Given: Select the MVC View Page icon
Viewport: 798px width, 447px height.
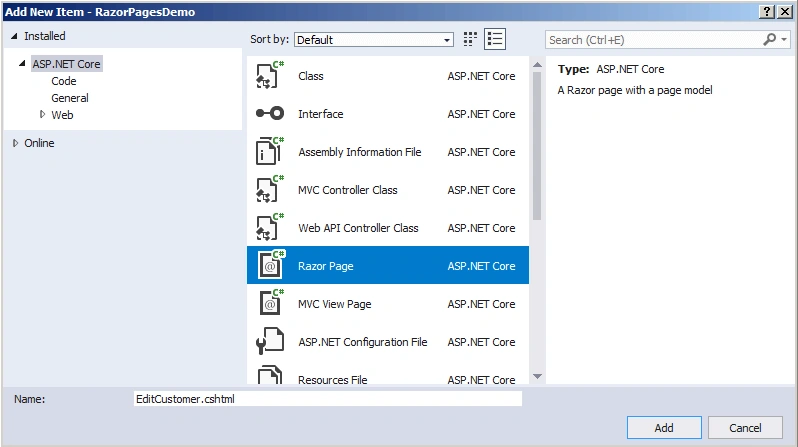Looking at the screenshot, I should tap(271, 303).
